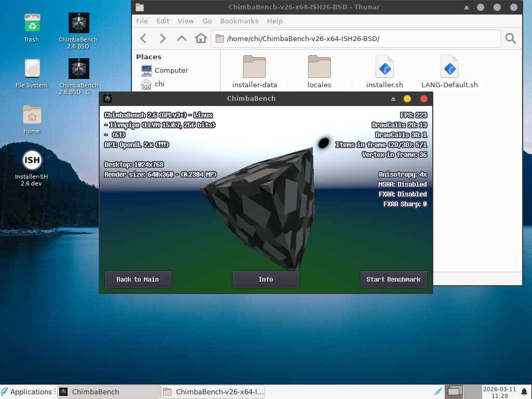The width and height of the screenshot is (532, 399).
Task: Open the Thunar View menu
Action: pyautogui.click(x=185, y=21)
